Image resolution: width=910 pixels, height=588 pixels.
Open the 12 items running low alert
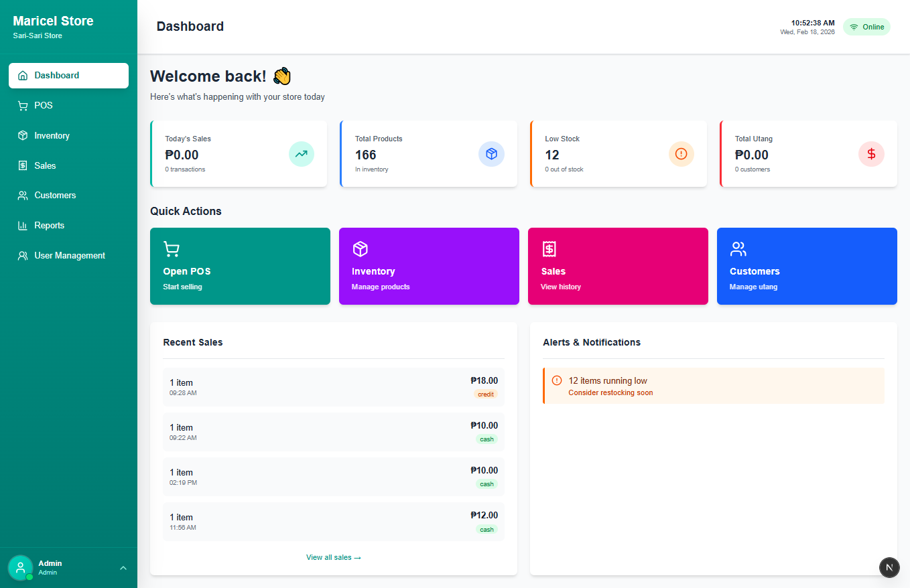714,386
